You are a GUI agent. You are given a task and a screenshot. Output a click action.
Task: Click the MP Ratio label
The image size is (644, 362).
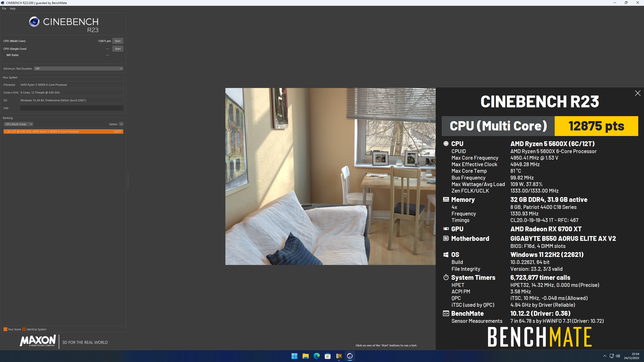13,55
